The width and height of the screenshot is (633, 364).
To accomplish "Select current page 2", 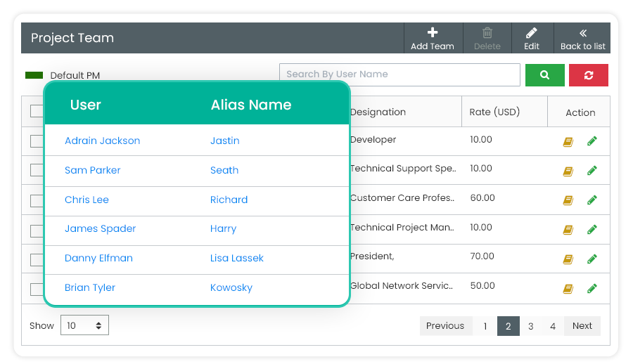I will tap(509, 325).
